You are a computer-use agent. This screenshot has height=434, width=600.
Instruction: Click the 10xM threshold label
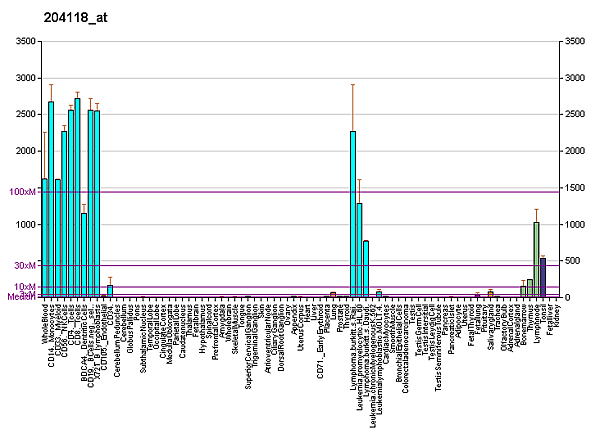22,287
